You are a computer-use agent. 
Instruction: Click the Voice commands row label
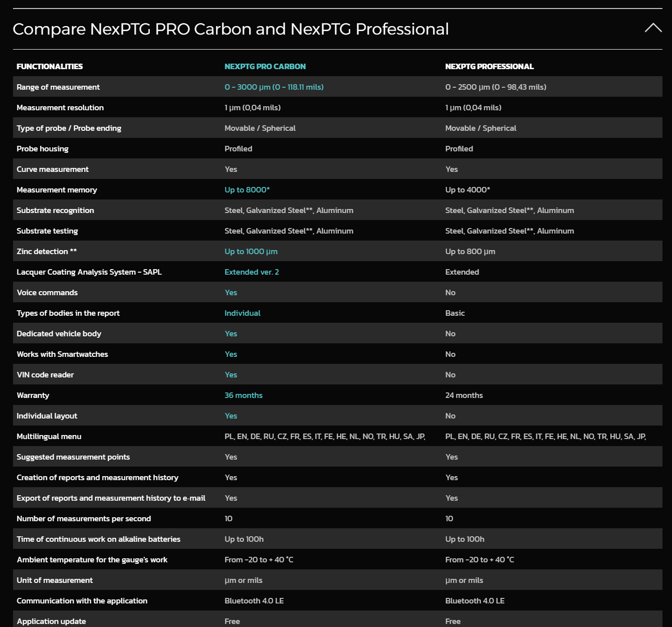(x=47, y=293)
